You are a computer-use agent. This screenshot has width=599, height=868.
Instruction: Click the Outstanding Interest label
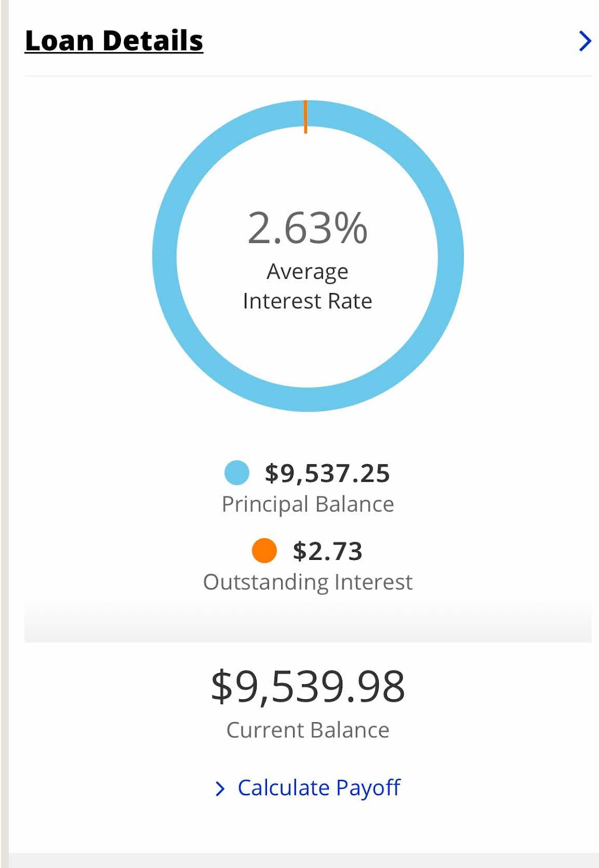[x=308, y=582]
